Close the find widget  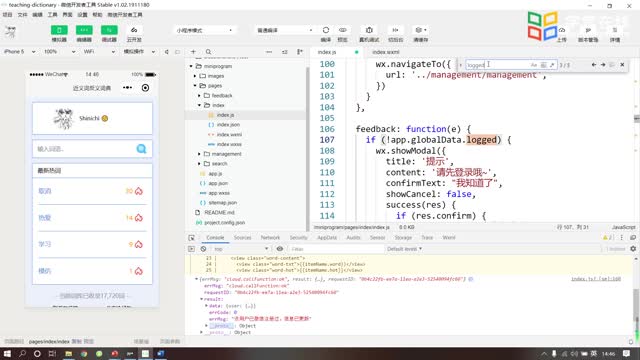pyautogui.click(x=622, y=65)
